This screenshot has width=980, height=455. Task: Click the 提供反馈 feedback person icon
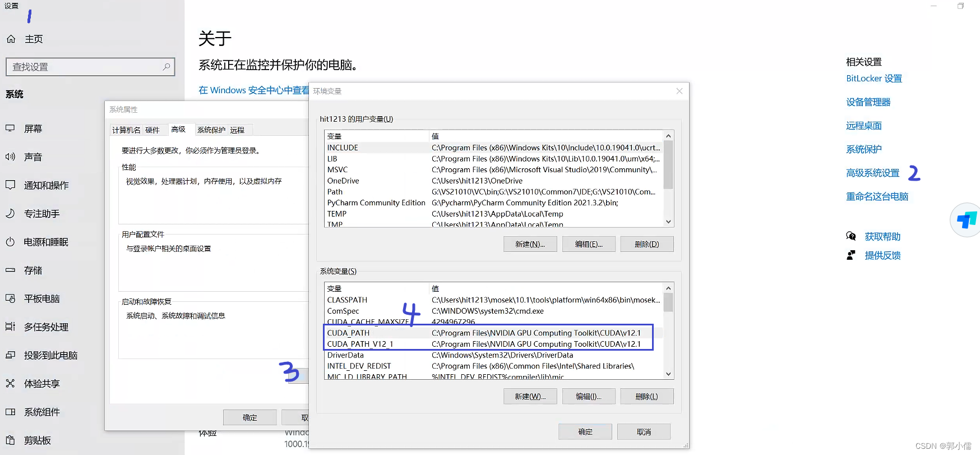(x=851, y=255)
